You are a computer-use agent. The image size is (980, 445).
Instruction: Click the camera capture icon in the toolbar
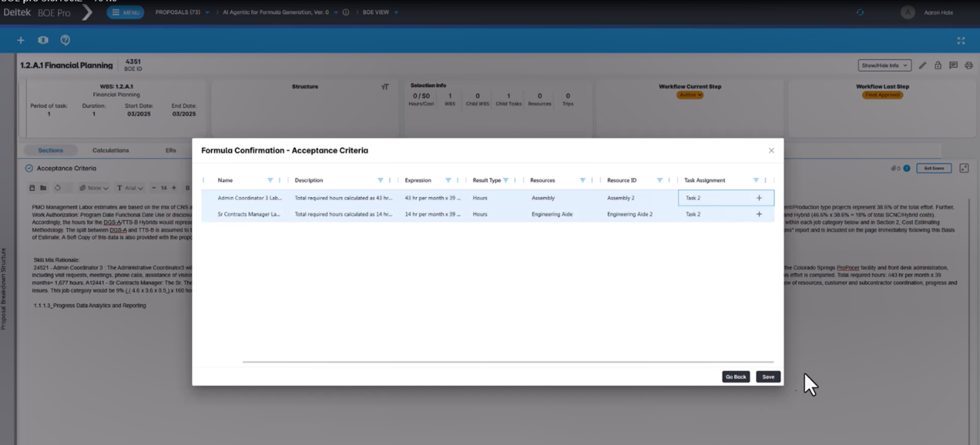[42, 40]
